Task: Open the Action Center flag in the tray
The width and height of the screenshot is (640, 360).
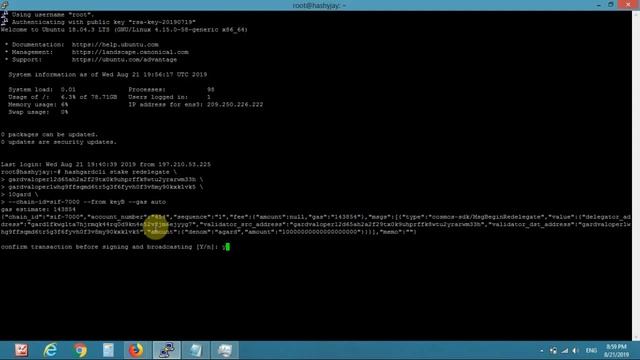Action: pos(553,351)
